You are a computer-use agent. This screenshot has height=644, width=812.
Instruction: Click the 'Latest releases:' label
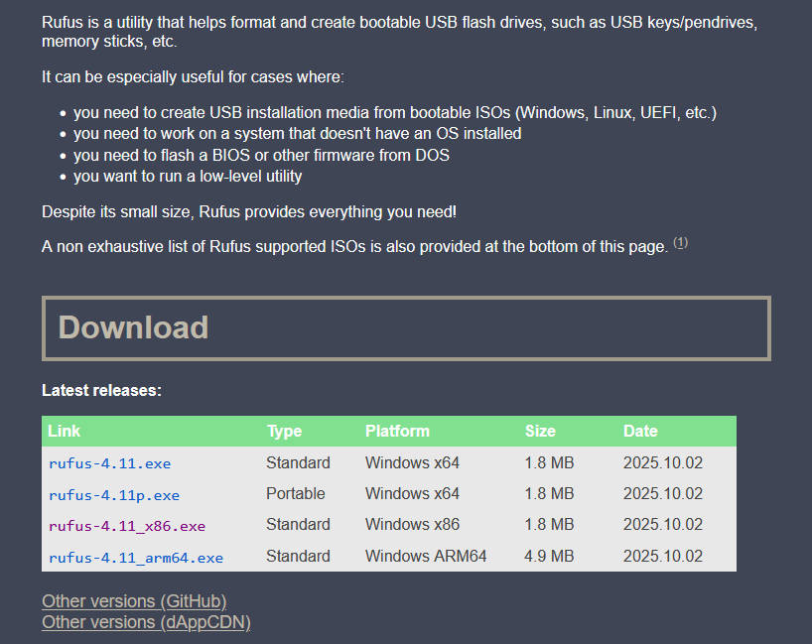coord(101,391)
